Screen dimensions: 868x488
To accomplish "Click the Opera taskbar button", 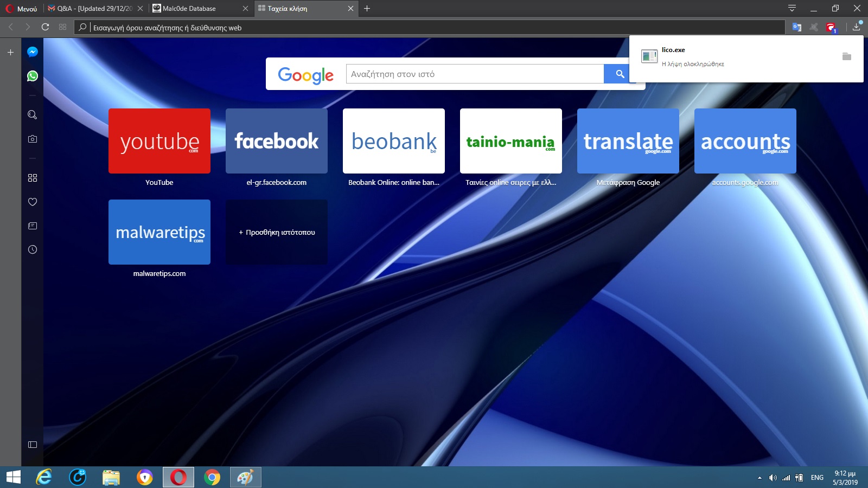I will [x=178, y=477].
